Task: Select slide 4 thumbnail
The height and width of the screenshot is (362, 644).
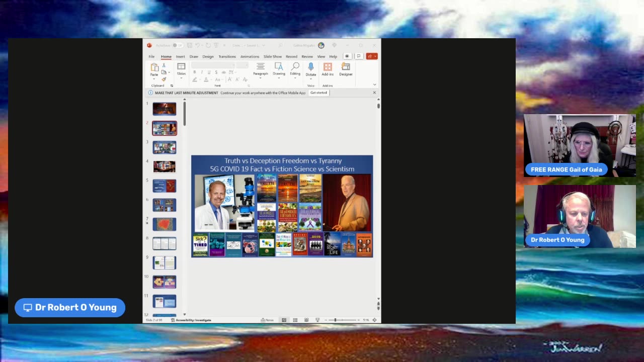Action: tap(165, 166)
